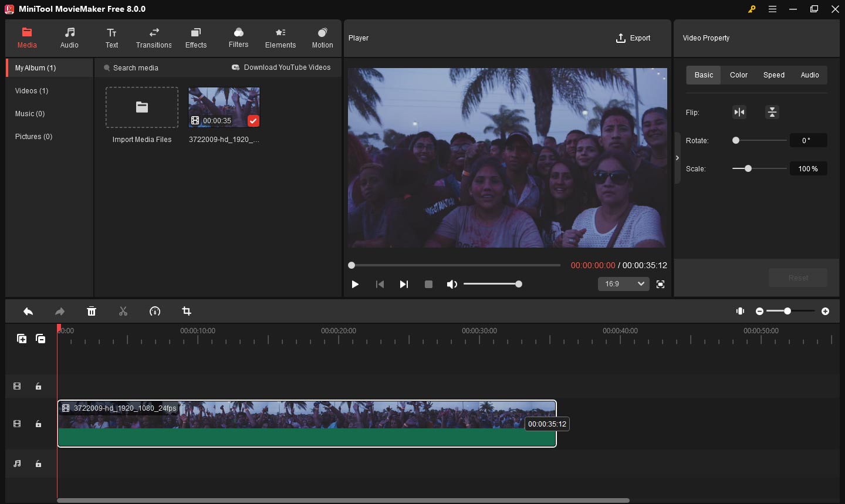The height and width of the screenshot is (504, 845).
Task: Open the Crop tool
Action: [x=187, y=312]
